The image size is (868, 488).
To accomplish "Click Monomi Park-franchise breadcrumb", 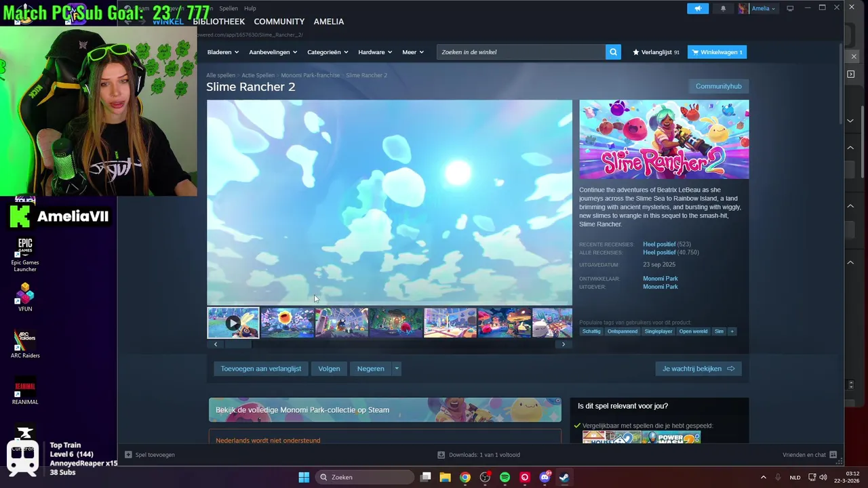I will pos(311,75).
